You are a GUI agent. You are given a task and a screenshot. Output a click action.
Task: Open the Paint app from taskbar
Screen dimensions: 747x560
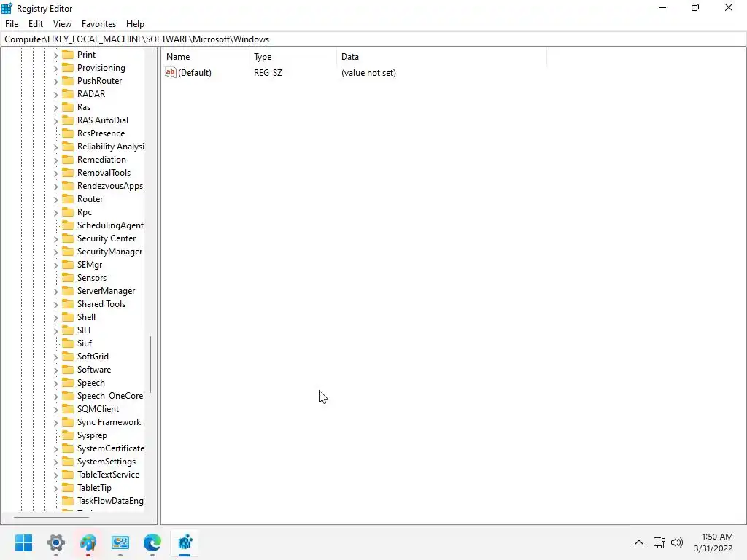tap(88, 542)
